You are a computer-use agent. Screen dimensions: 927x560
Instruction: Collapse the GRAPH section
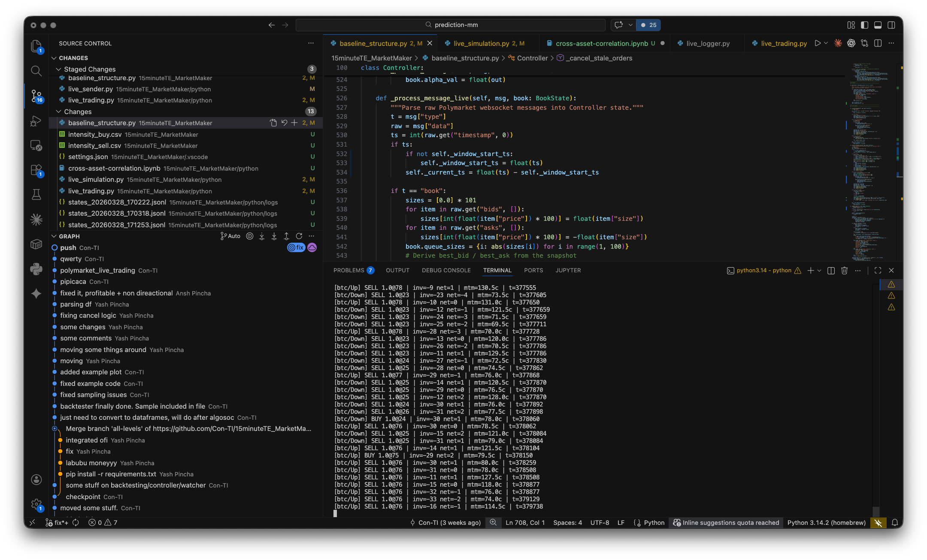54,236
